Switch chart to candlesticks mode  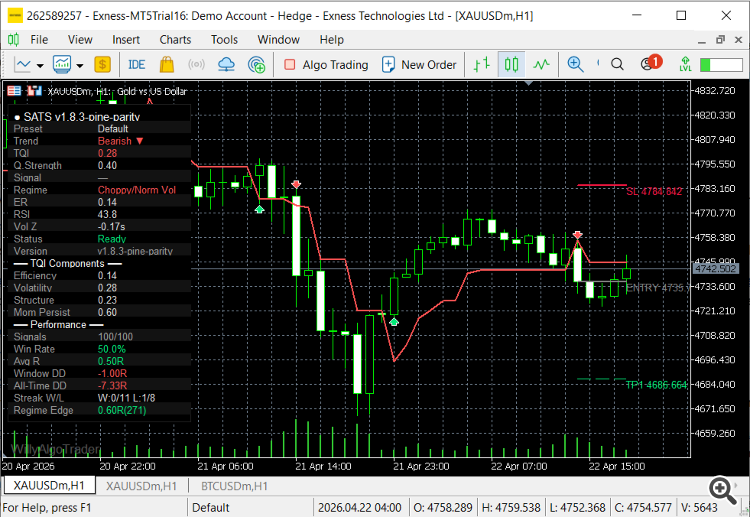point(511,64)
